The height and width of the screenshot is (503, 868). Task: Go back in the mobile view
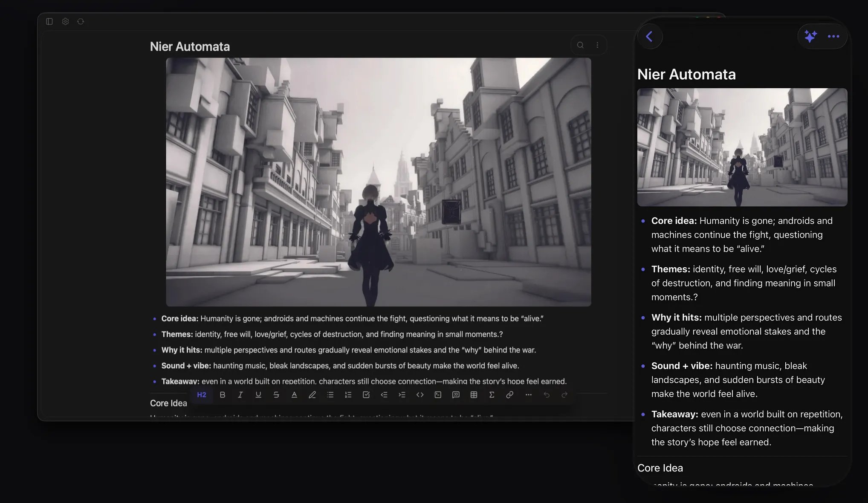tap(650, 37)
